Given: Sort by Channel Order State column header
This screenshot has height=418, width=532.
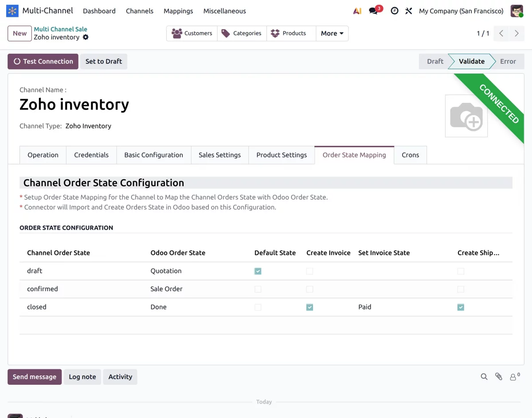Looking at the screenshot, I should (59, 253).
